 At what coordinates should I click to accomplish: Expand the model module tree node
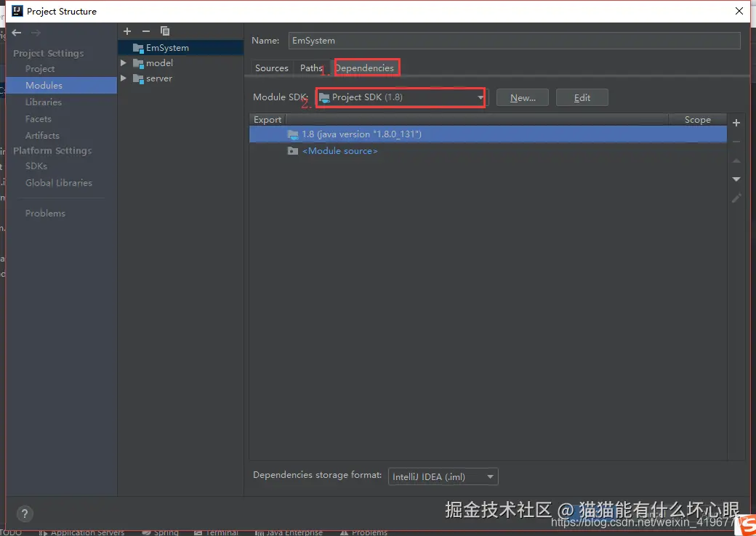[124, 63]
